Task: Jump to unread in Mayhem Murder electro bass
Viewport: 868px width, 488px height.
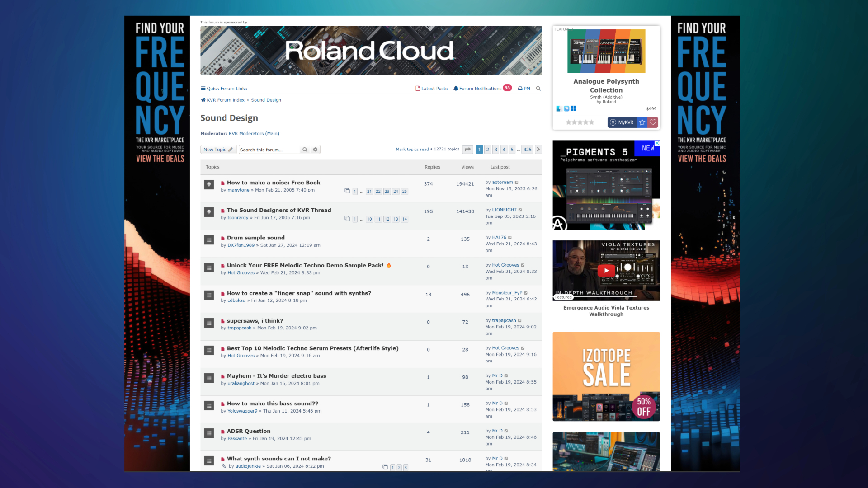Action: (x=223, y=376)
